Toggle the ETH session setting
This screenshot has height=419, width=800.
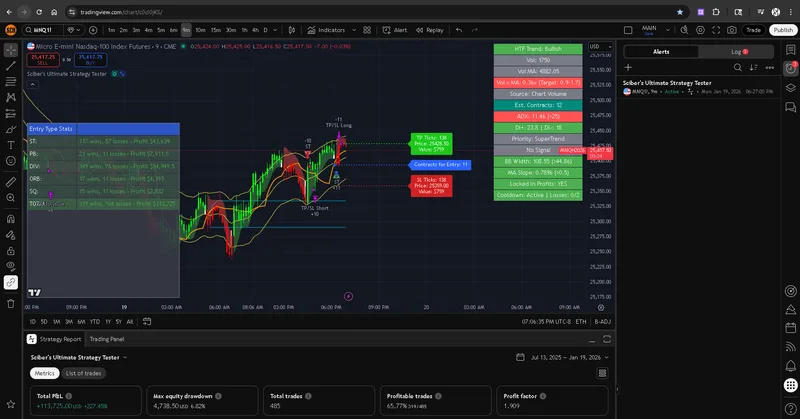(x=581, y=322)
